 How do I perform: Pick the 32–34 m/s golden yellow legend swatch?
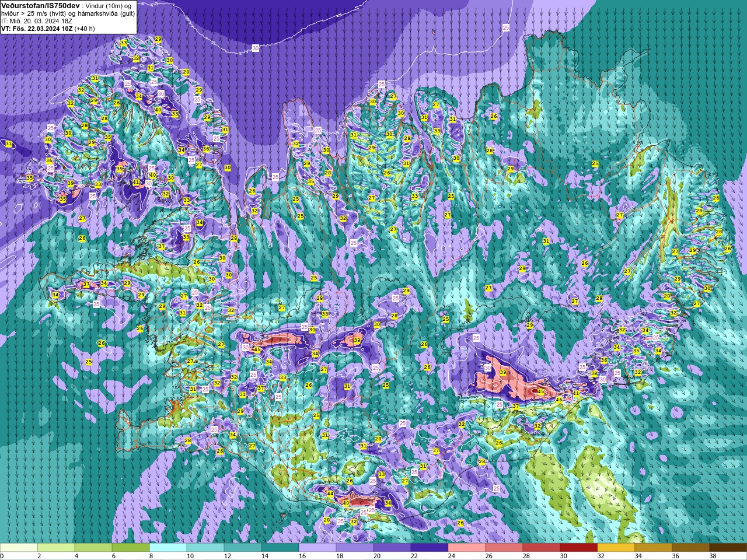(616, 548)
